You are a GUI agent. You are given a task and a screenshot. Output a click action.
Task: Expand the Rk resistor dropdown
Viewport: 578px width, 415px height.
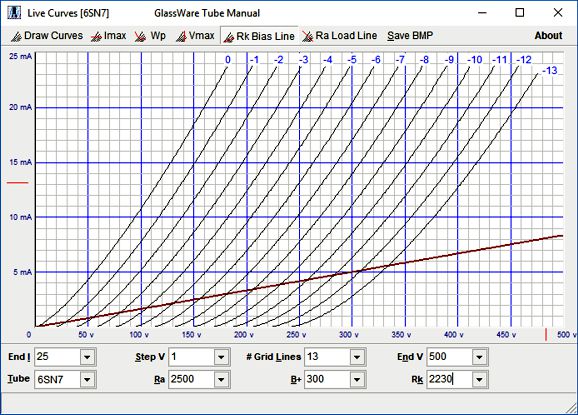[x=479, y=379]
